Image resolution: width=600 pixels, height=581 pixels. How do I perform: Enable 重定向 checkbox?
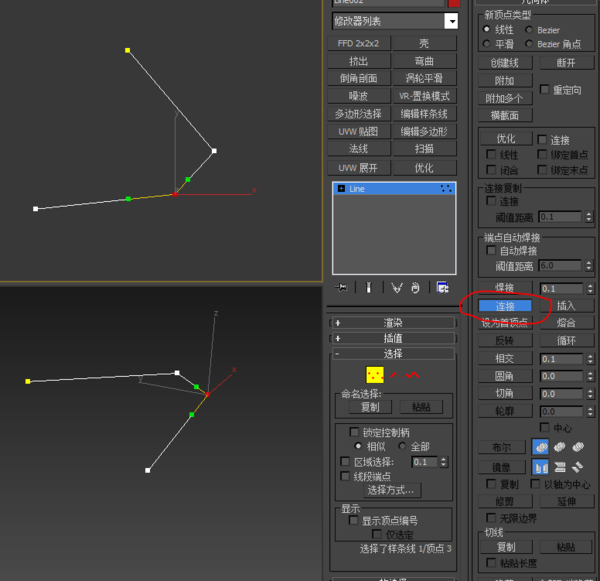(544, 89)
